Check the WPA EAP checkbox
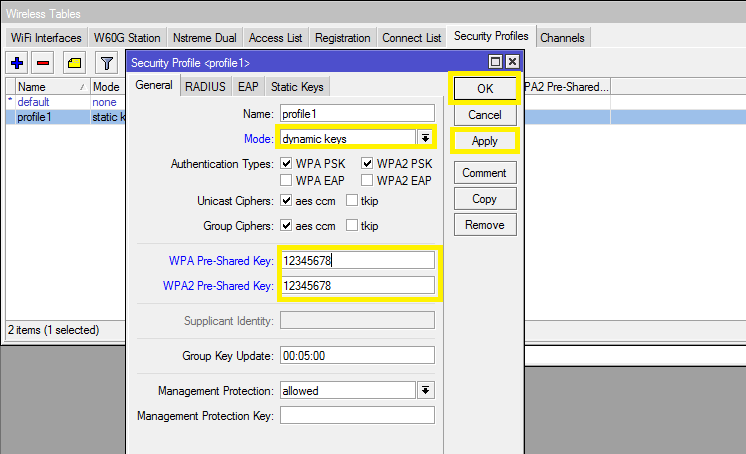The height and width of the screenshot is (454, 746). (x=287, y=181)
